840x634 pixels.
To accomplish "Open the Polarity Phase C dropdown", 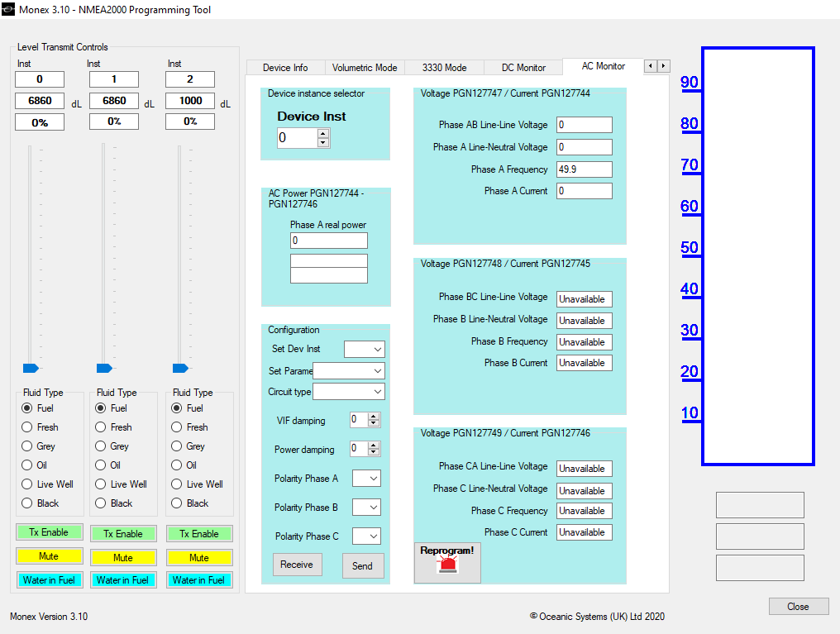I will pyautogui.click(x=366, y=536).
